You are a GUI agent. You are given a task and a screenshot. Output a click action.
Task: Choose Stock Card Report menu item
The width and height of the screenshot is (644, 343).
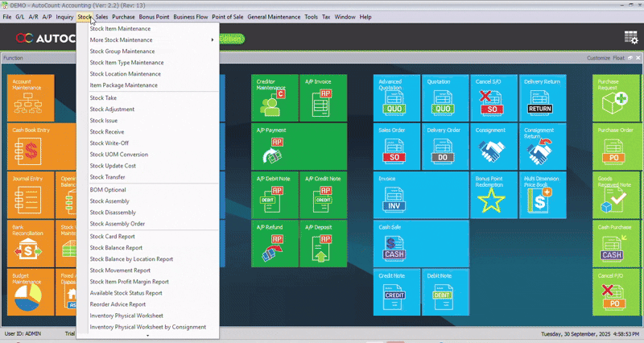click(x=112, y=236)
